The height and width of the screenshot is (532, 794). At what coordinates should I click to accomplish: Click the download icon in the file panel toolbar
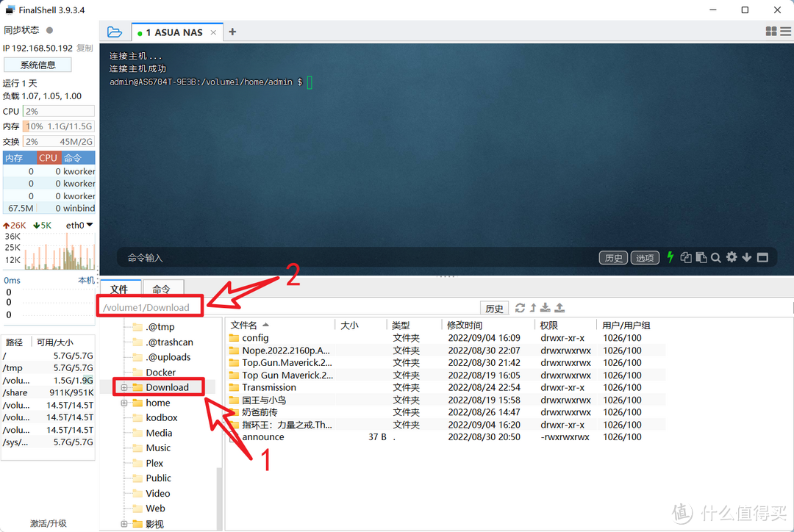(x=545, y=307)
